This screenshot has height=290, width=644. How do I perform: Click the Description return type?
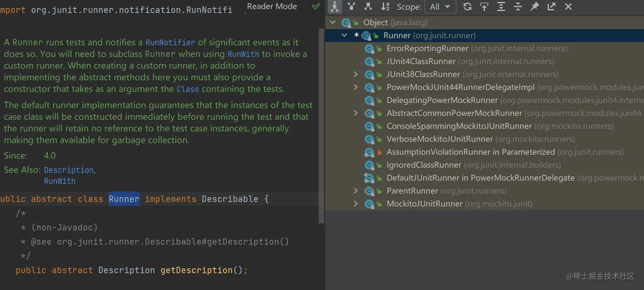[126, 270]
